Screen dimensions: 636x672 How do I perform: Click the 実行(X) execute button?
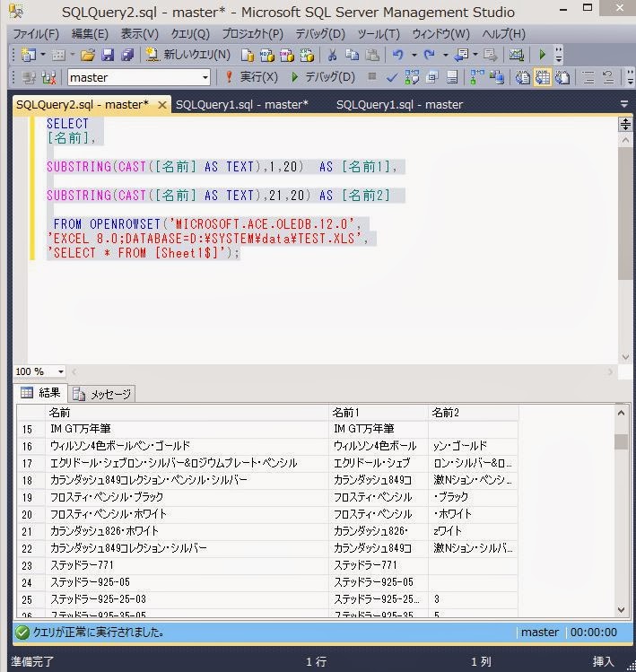251,77
